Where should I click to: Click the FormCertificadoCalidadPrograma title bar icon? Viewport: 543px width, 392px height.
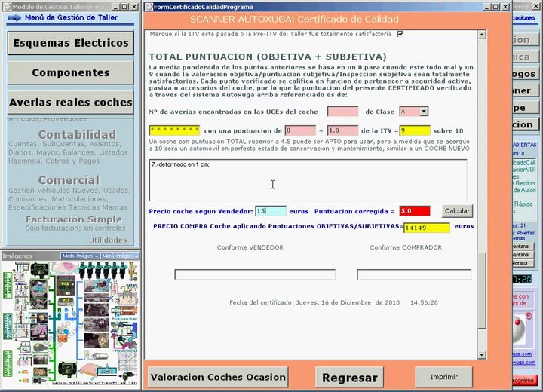[x=149, y=7]
